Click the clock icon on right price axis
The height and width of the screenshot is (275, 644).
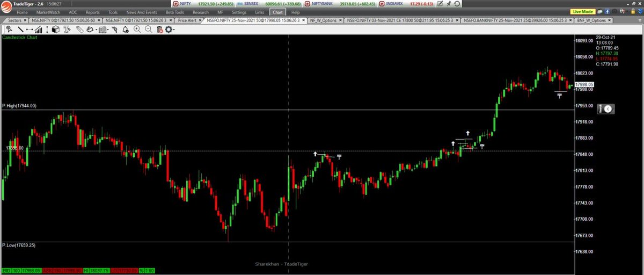608,109
